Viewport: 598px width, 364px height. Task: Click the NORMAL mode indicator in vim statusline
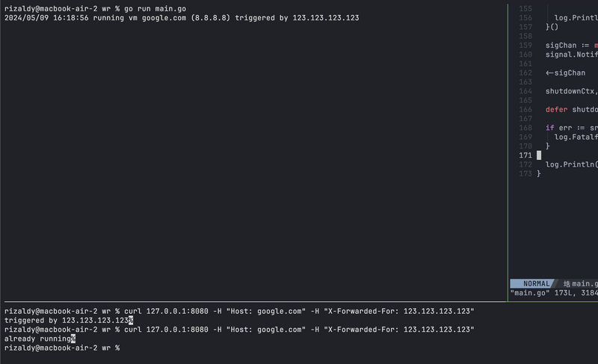(536, 283)
